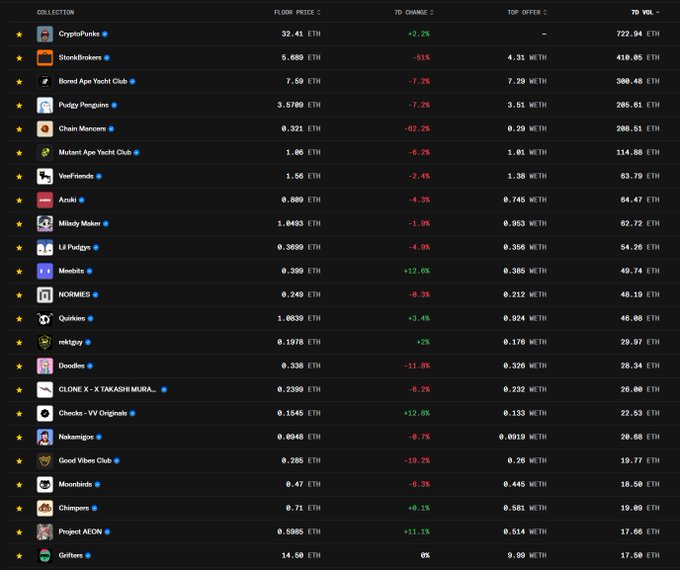Open the Good Vibes Club avatar
680x570 pixels.
tap(45, 461)
